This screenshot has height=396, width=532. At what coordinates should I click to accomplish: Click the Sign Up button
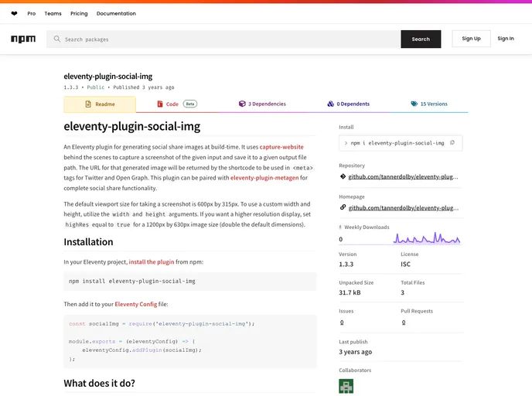click(x=471, y=39)
